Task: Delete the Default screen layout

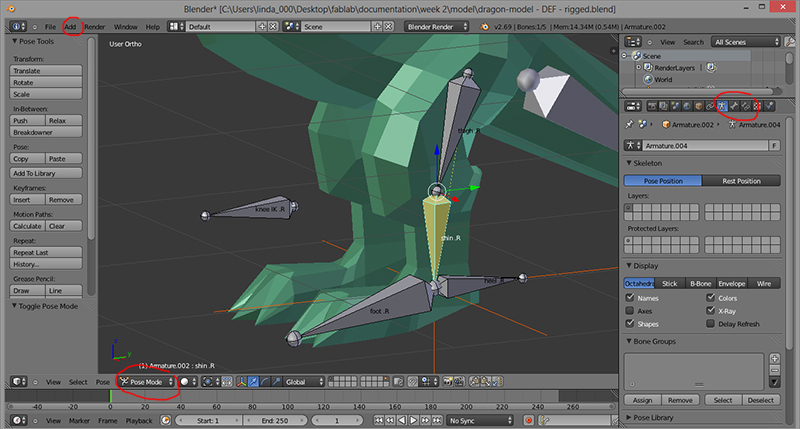Action: tap(273, 27)
